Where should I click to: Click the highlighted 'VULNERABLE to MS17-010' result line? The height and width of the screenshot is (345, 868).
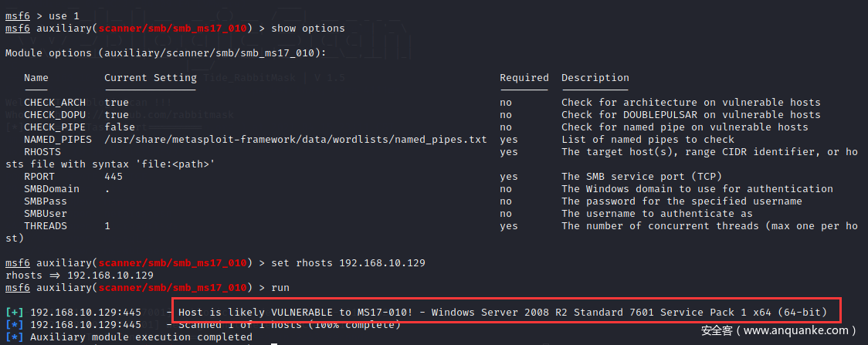click(502, 313)
